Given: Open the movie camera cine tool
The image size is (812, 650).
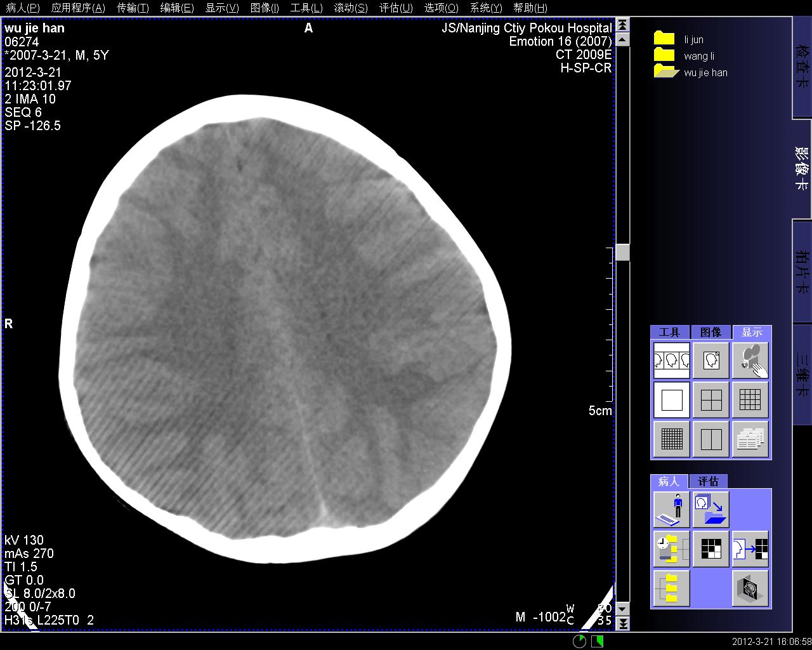Looking at the screenshot, I should coord(750,361).
